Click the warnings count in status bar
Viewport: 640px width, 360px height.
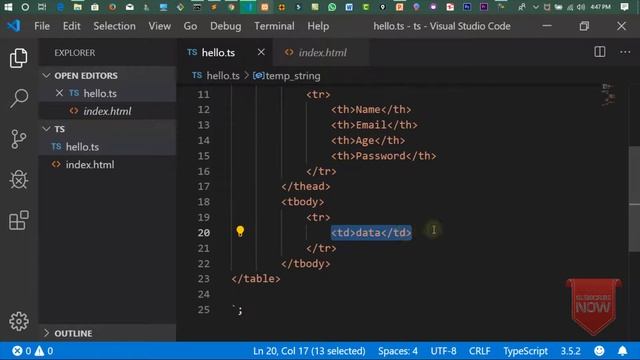point(44,351)
